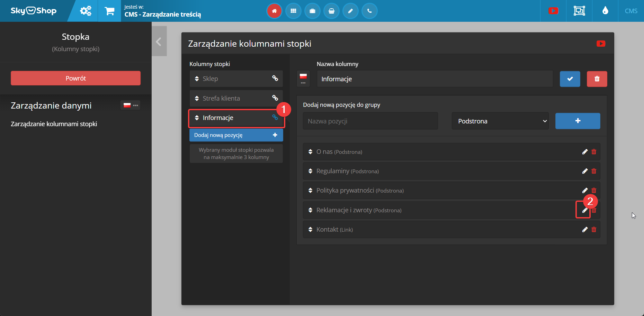The image size is (644, 316).
Task: Collapse the left sidebar with the chevron
Action: click(159, 42)
